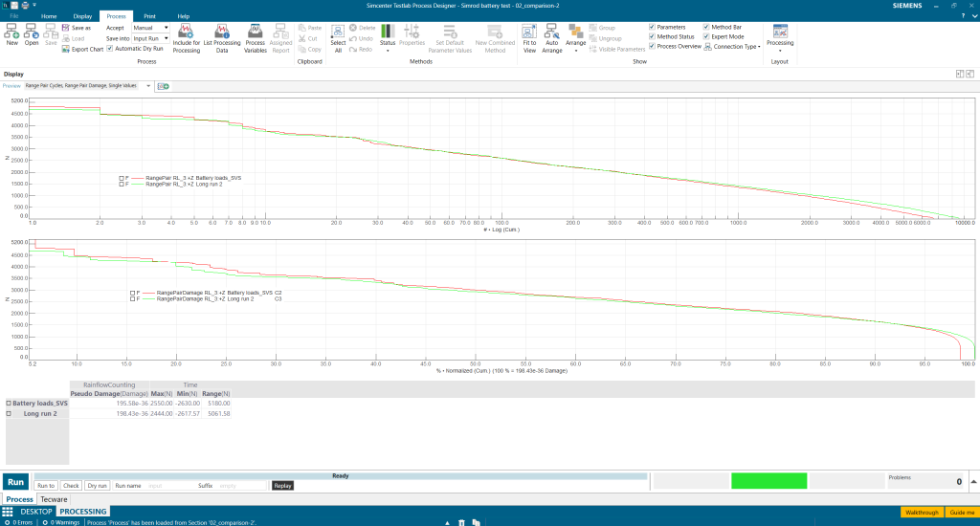
Task: Toggle Method Bar checkbox
Action: click(706, 28)
